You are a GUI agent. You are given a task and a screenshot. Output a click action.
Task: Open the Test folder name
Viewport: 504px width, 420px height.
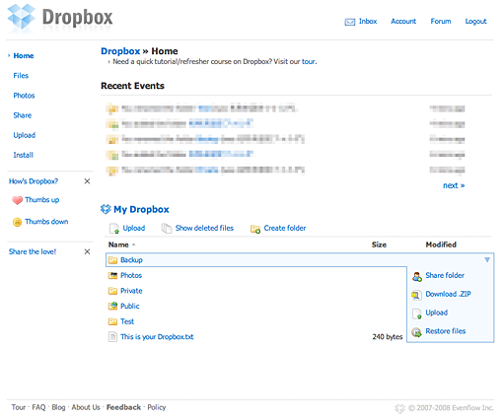coord(127,321)
